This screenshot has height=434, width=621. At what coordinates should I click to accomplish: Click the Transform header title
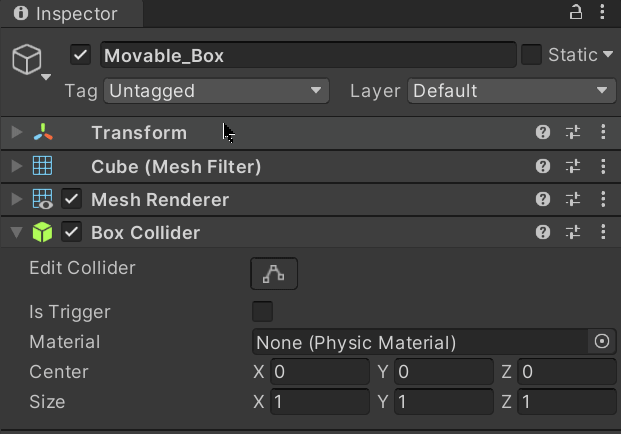(139, 133)
